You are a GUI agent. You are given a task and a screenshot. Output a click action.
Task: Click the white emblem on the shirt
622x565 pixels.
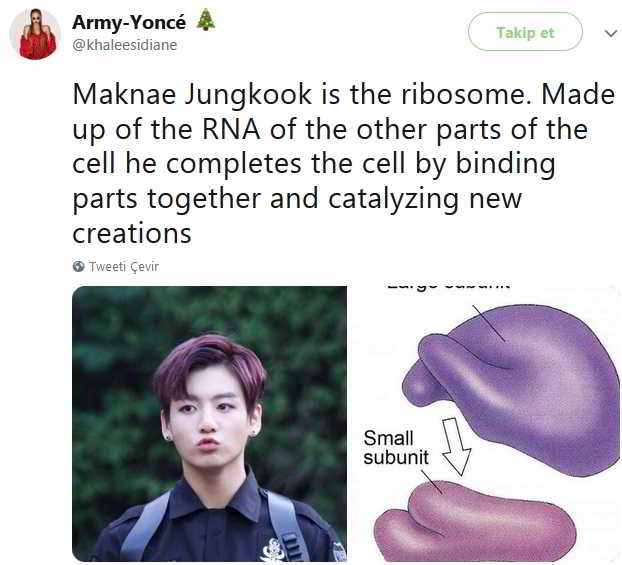273,550
